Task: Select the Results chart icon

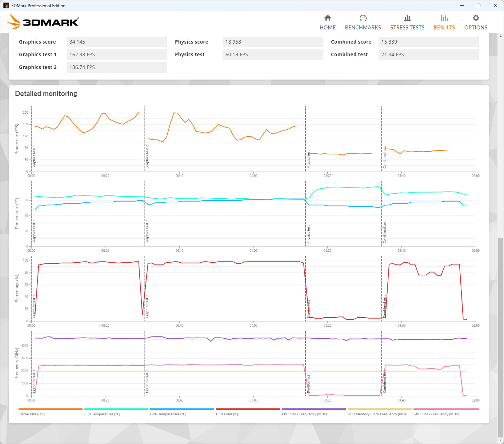Action: click(444, 18)
